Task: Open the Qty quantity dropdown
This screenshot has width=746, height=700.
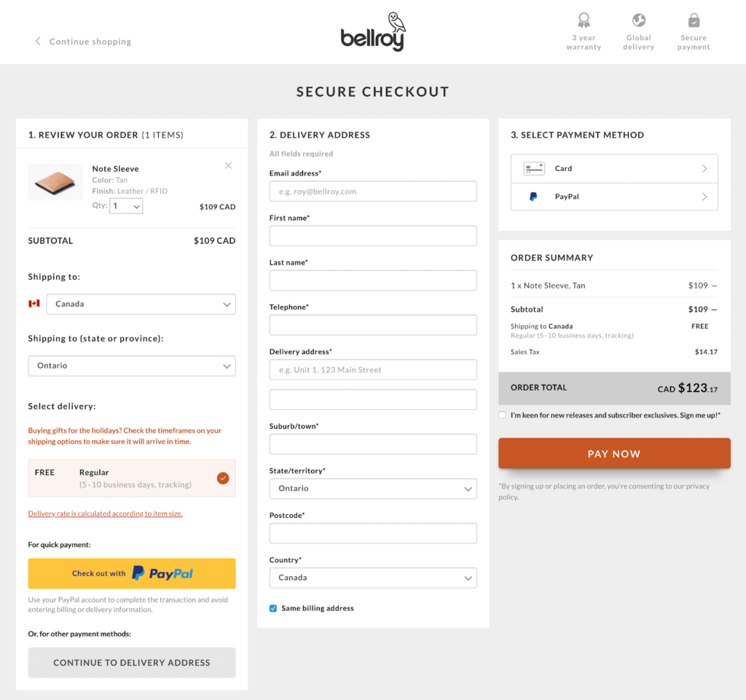Action: point(126,206)
